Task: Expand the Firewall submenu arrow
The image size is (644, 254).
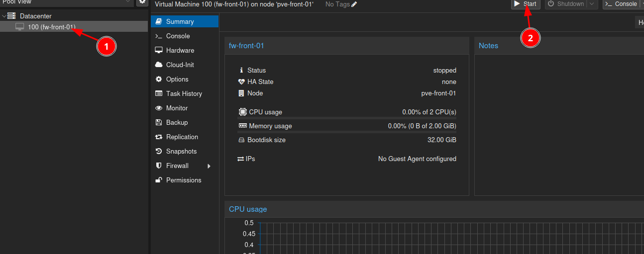Action: [x=209, y=166]
